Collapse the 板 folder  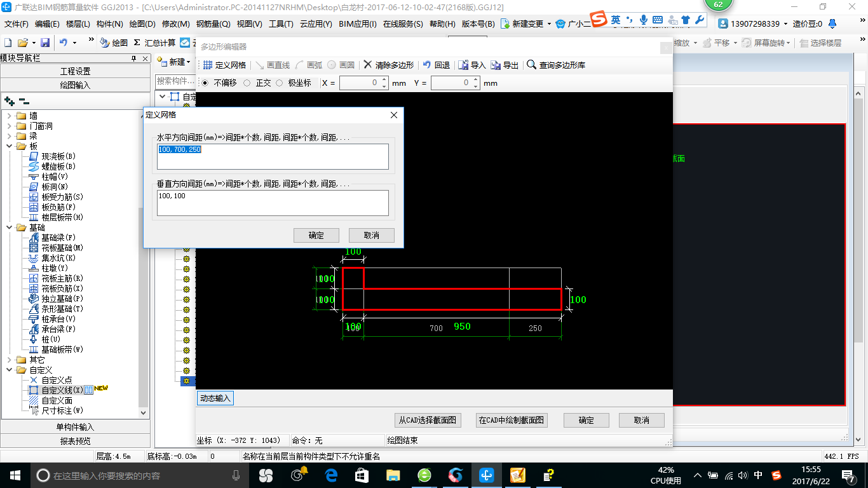[x=10, y=146]
